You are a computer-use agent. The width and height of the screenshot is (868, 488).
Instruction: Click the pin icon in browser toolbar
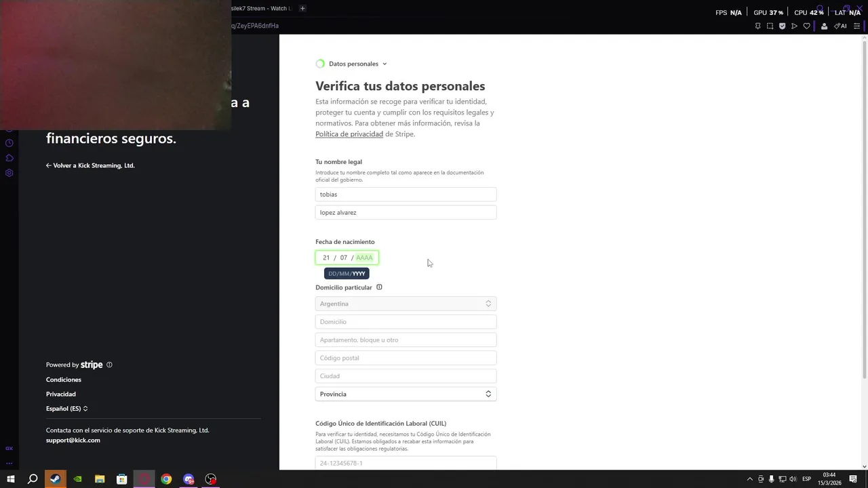(x=757, y=26)
